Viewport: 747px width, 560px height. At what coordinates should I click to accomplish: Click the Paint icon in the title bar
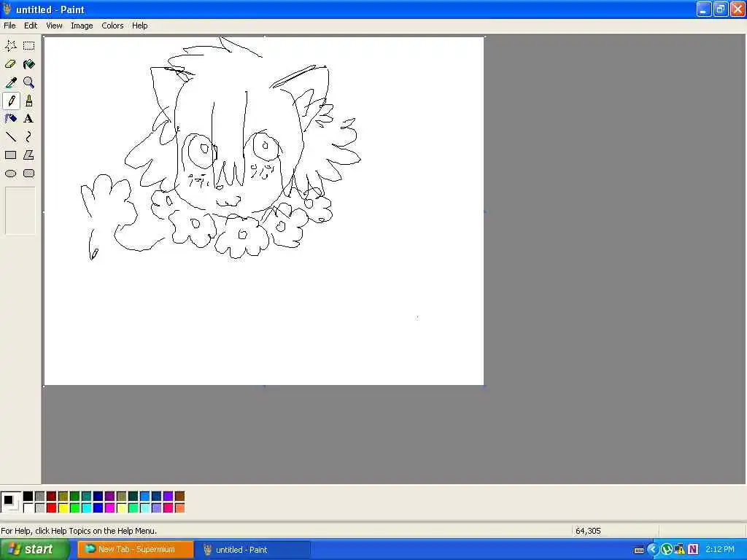[x=7, y=9]
